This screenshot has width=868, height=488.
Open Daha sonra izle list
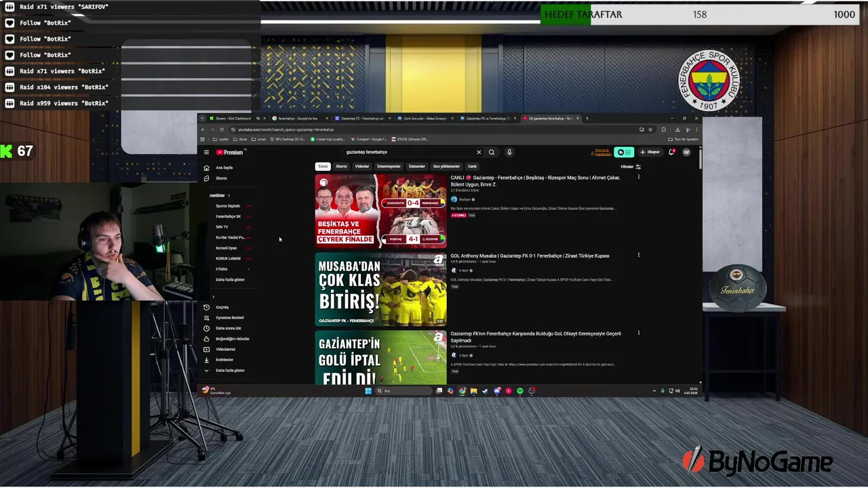(229, 328)
